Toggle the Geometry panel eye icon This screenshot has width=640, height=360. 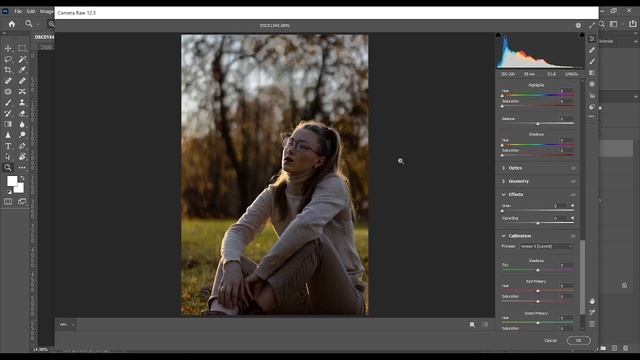573,181
